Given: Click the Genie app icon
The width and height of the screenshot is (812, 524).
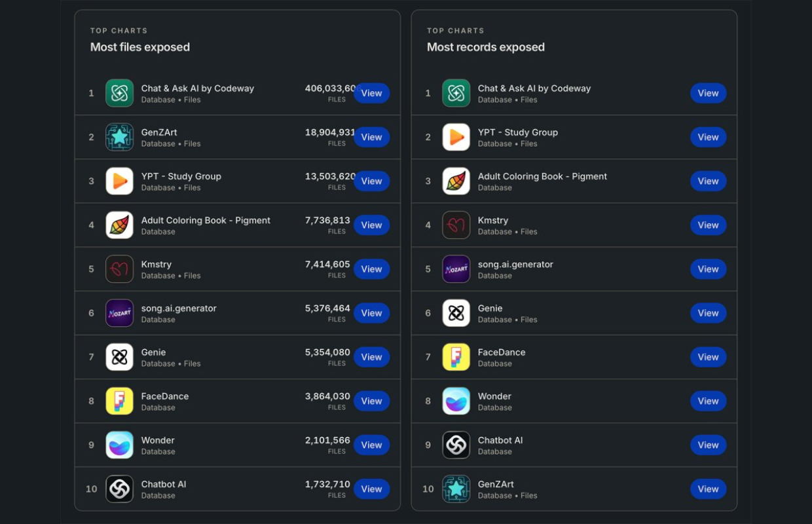Looking at the screenshot, I should click(x=120, y=356).
